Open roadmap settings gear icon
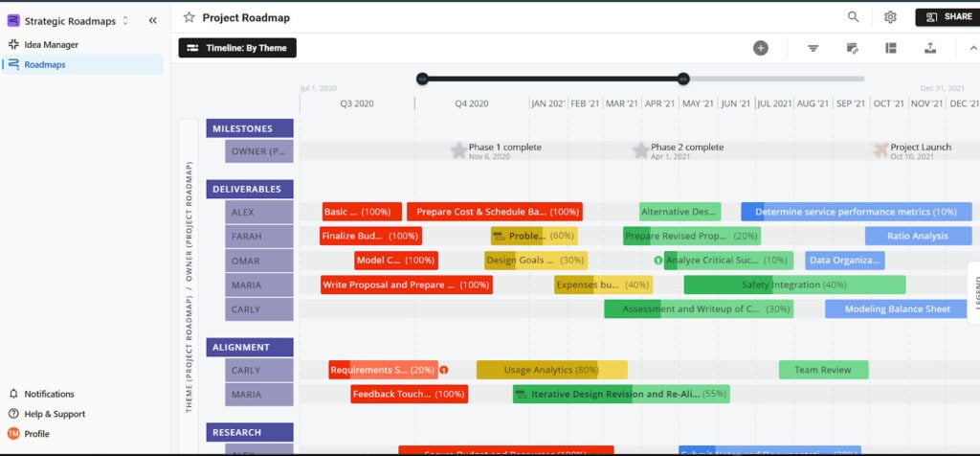Screen dimensions: 980x456 tap(890, 17)
